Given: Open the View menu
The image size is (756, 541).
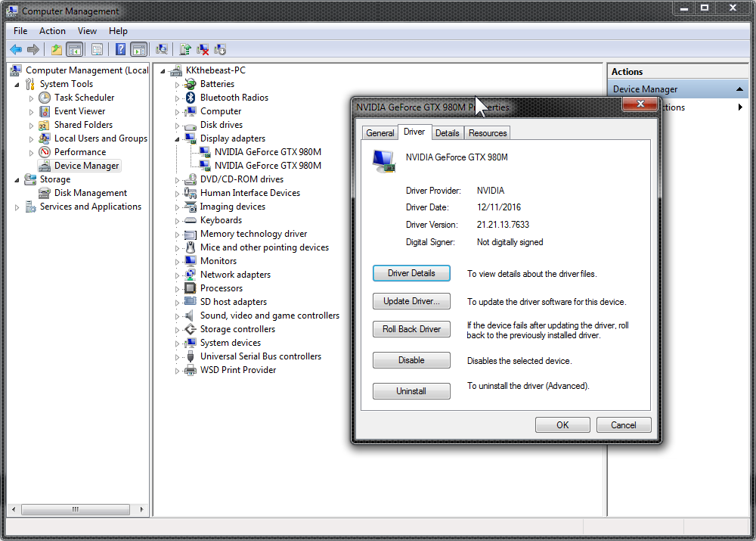Looking at the screenshot, I should tap(87, 31).
